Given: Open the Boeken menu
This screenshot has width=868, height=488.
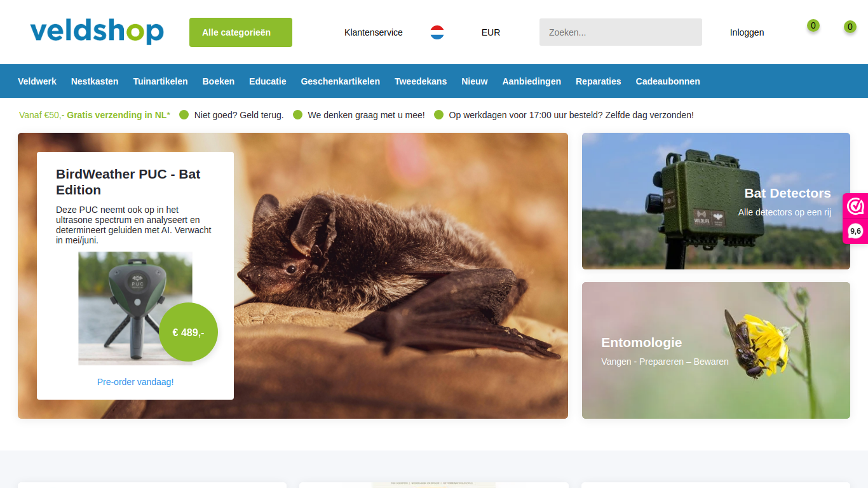Looking at the screenshot, I should [219, 81].
